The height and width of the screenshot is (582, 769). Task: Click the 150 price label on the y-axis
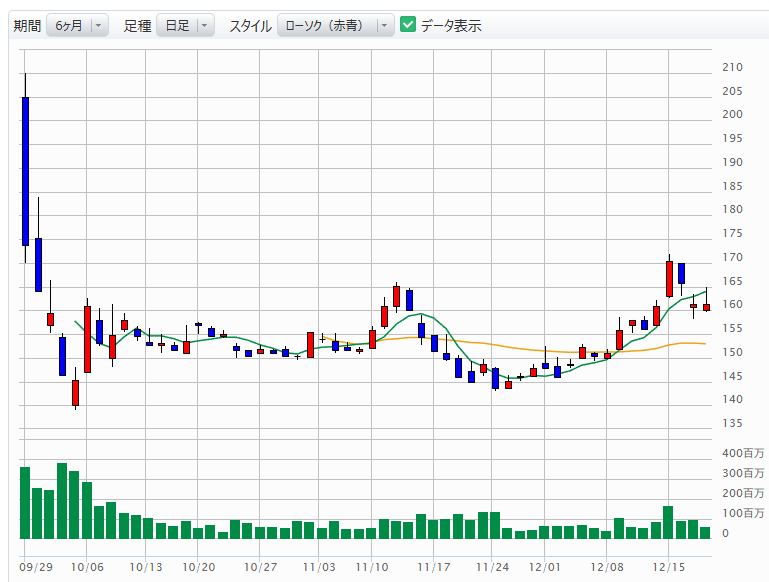click(732, 352)
